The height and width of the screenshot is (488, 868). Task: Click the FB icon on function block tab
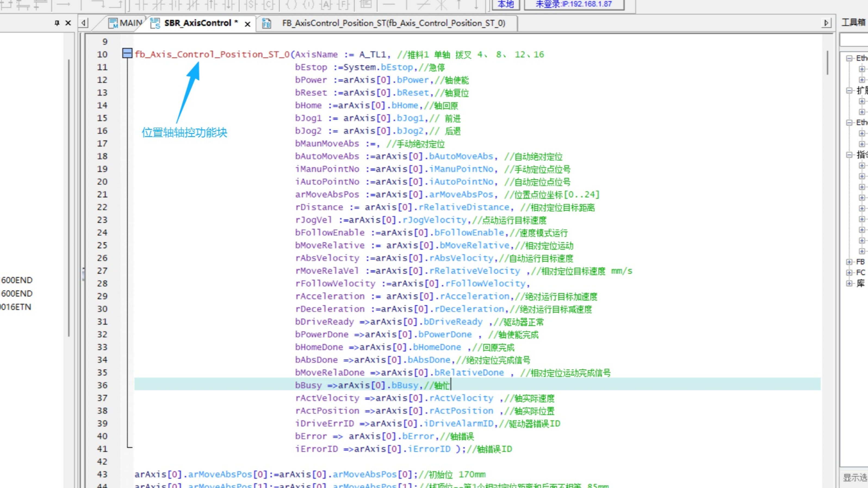[266, 24]
